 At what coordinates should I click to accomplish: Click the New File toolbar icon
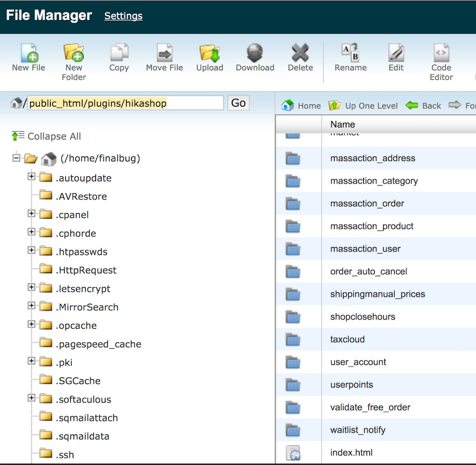click(x=28, y=54)
